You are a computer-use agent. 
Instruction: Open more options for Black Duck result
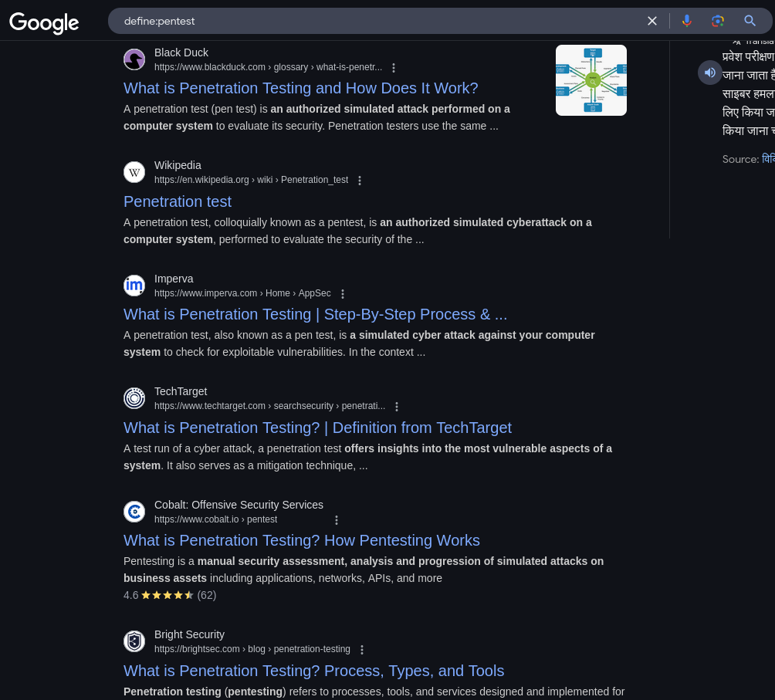coord(394,68)
